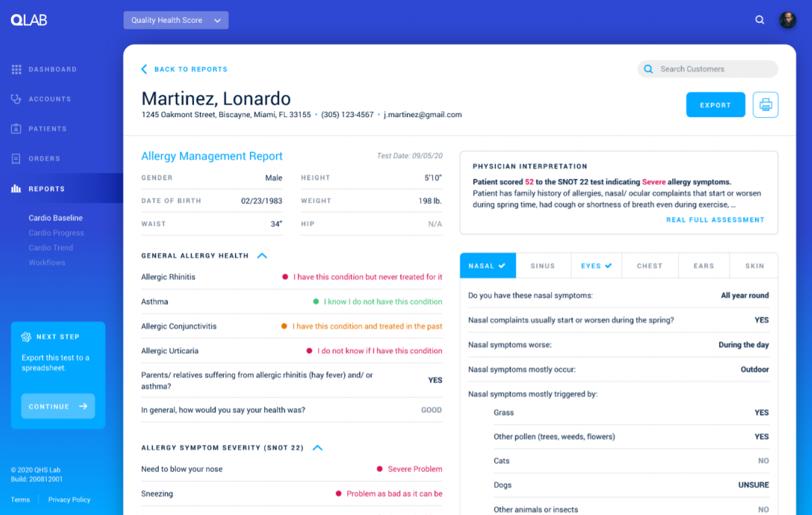The height and width of the screenshot is (515, 812).
Task: Go back to reports
Action: tap(185, 69)
